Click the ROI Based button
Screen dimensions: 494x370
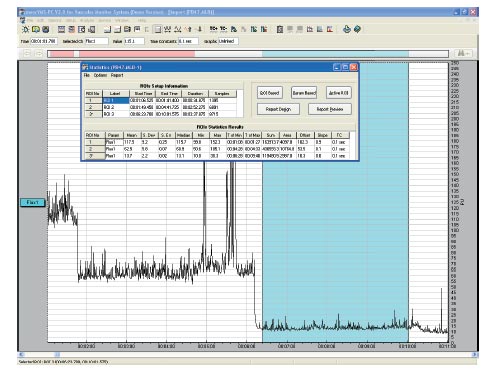click(x=269, y=93)
